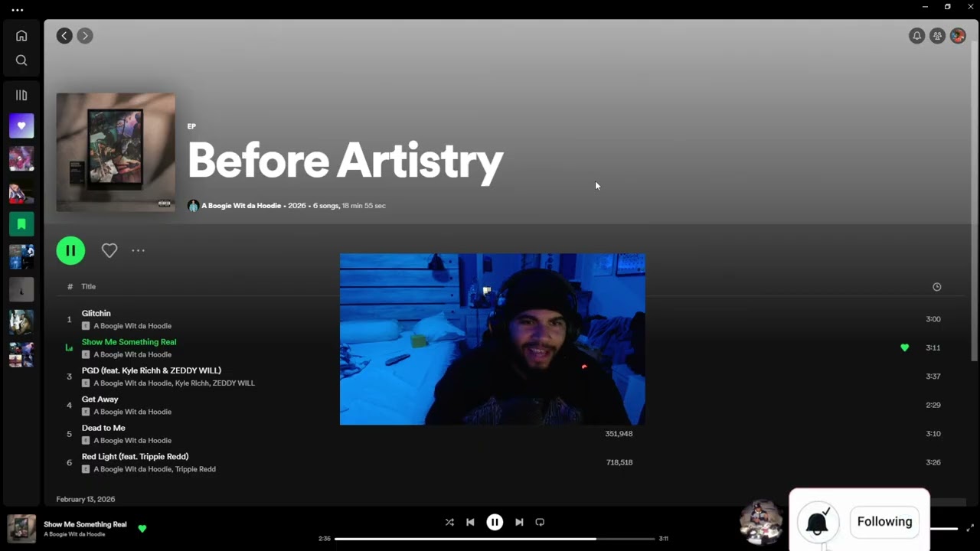Open ZEDDY WILL artist link in track 3
The image size is (980, 551).
click(x=234, y=383)
